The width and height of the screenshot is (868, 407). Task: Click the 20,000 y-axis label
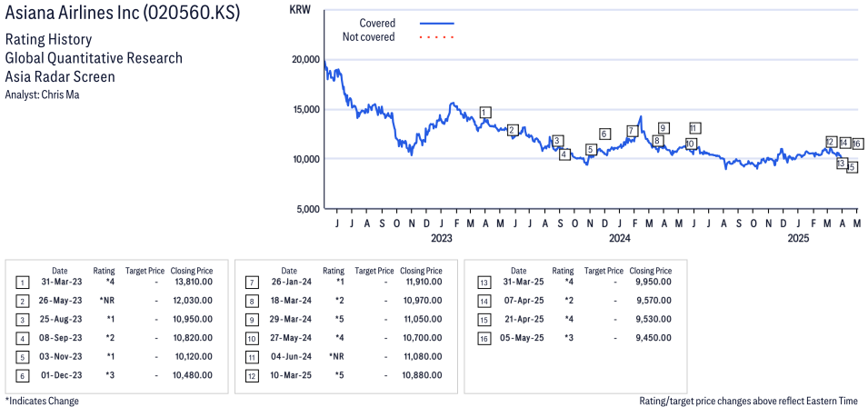coord(304,60)
